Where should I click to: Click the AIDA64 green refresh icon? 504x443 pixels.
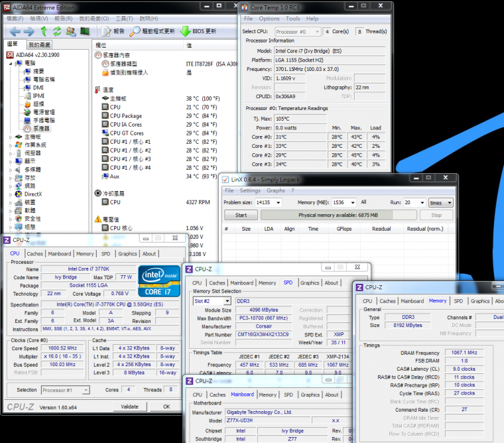[x=57, y=31]
